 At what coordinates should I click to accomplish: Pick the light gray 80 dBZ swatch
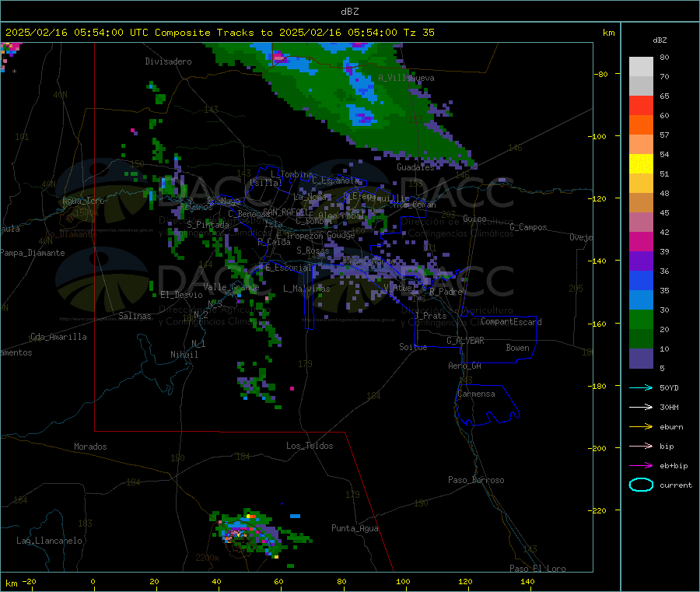pyautogui.click(x=641, y=67)
